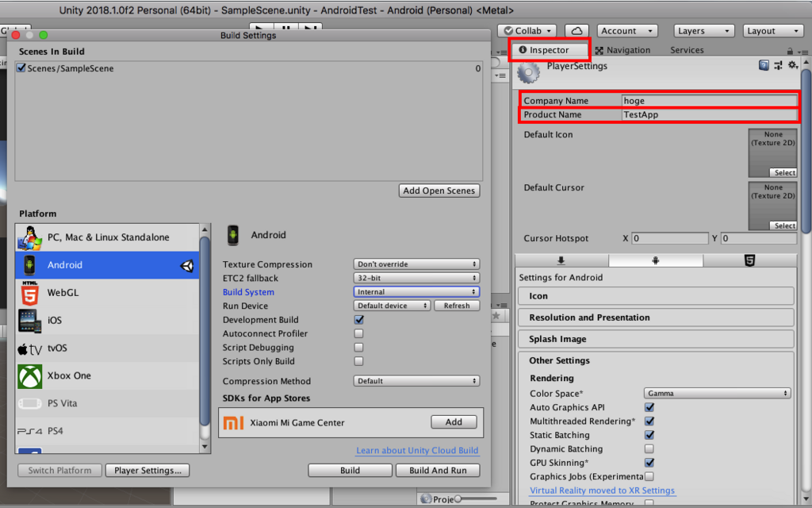812x508 pixels.
Task: Refresh the run device list
Action: click(457, 306)
